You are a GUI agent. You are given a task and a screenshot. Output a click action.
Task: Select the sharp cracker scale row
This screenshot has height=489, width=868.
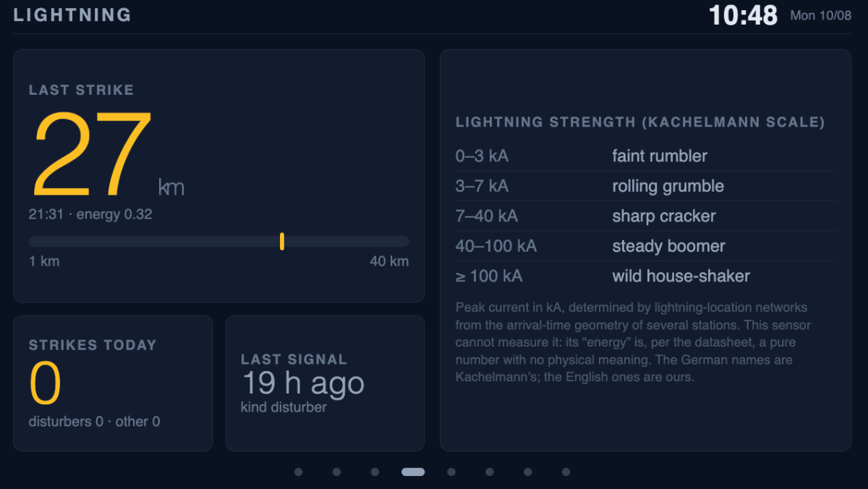coord(645,216)
